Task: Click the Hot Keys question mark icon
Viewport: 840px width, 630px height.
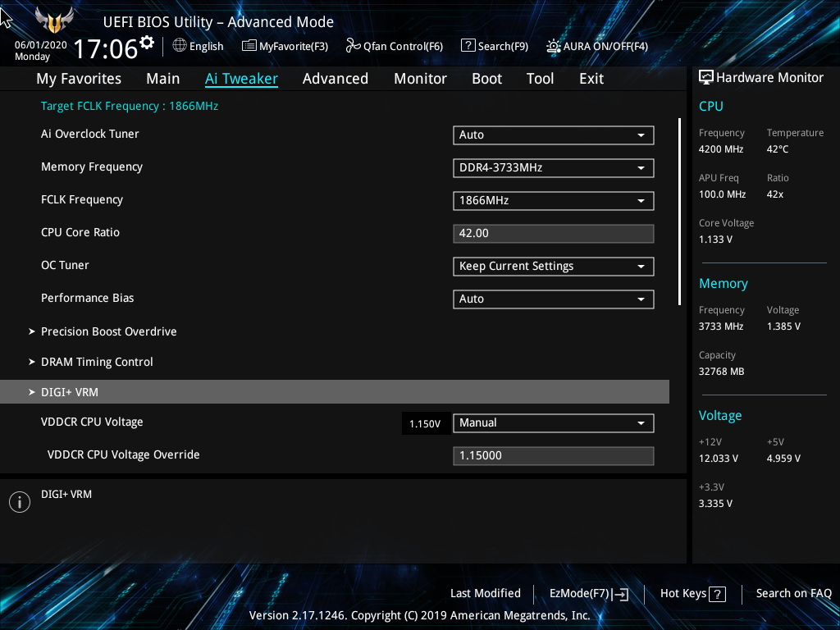Action: pyautogui.click(x=717, y=594)
